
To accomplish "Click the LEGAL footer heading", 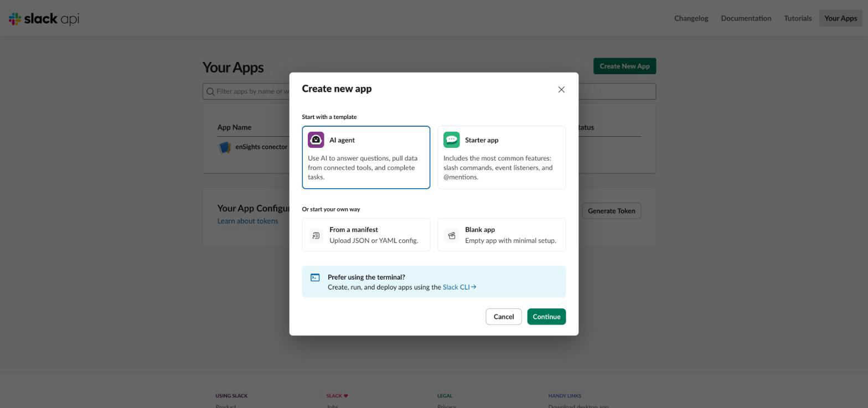I will tap(445, 396).
